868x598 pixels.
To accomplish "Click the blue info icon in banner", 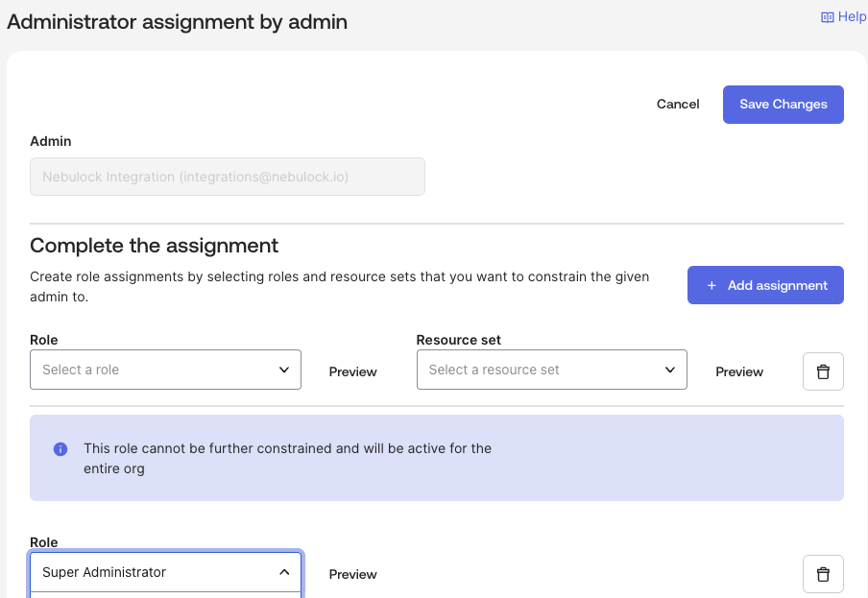I will click(60, 449).
